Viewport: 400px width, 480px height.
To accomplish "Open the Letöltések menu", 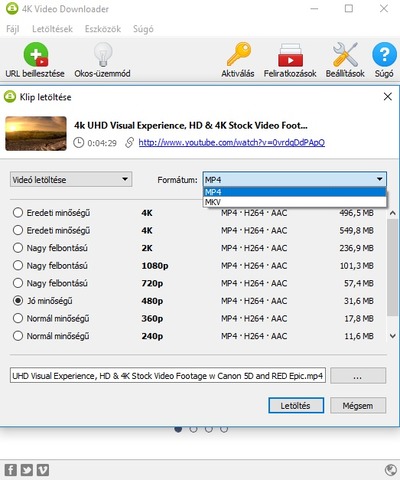I will [x=52, y=29].
